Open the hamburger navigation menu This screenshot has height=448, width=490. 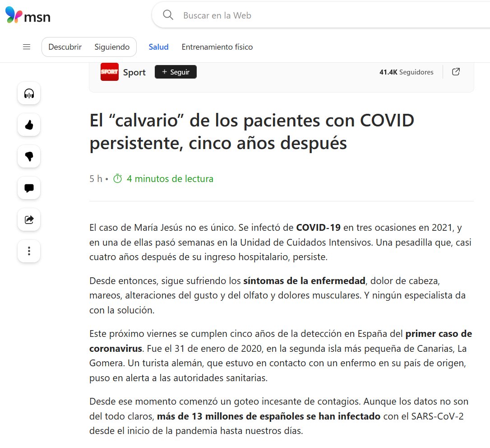point(27,47)
